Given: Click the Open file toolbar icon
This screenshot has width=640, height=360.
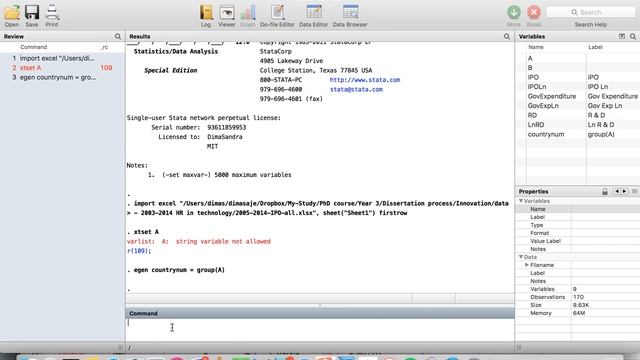Looking at the screenshot, I should point(12,13).
